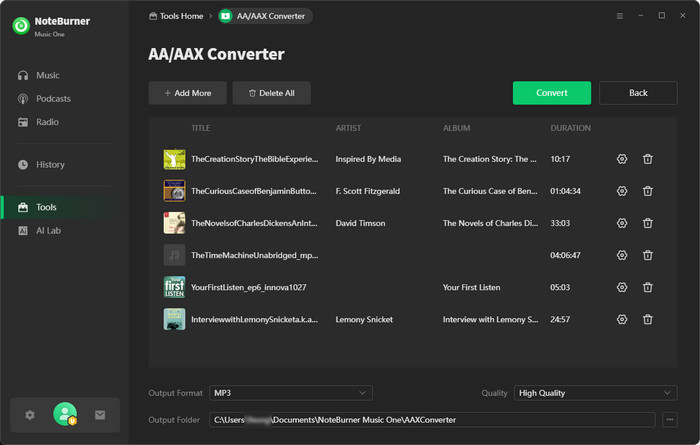Delete The Time Machine Unabridged entry

point(648,255)
